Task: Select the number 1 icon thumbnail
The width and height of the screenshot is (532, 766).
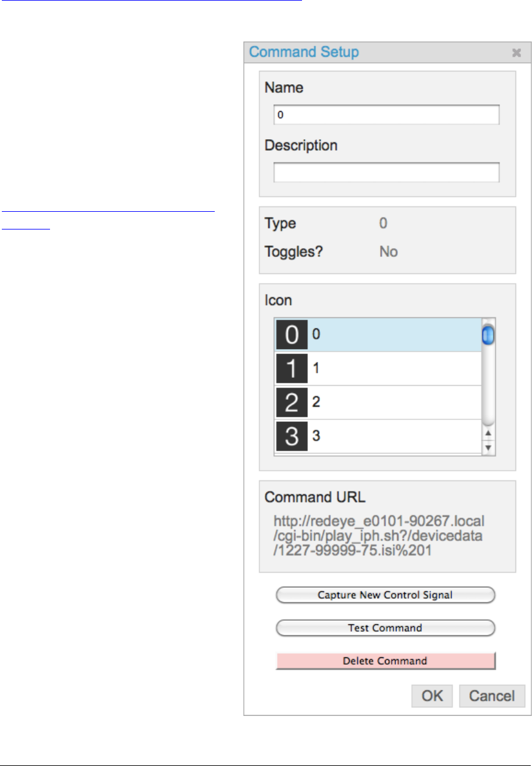Action: tap(292, 369)
